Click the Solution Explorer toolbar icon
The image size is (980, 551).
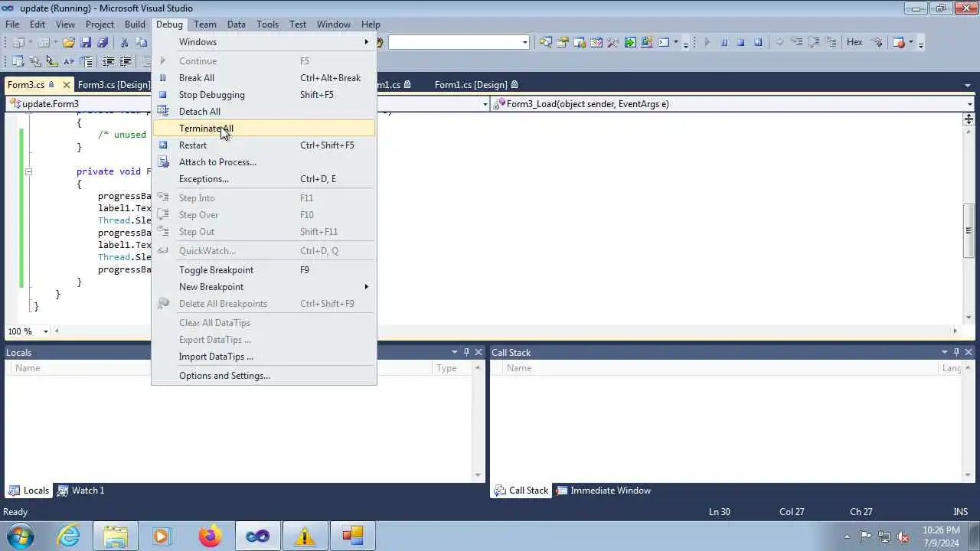point(546,43)
